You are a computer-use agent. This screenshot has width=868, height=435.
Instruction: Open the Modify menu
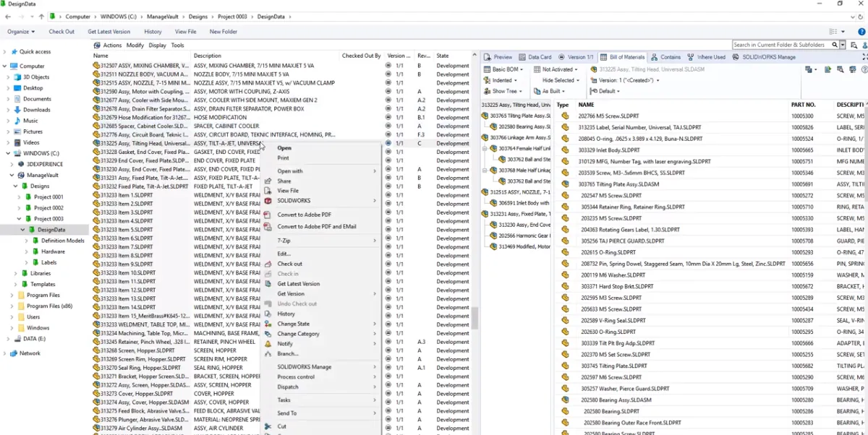click(x=135, y=46)
